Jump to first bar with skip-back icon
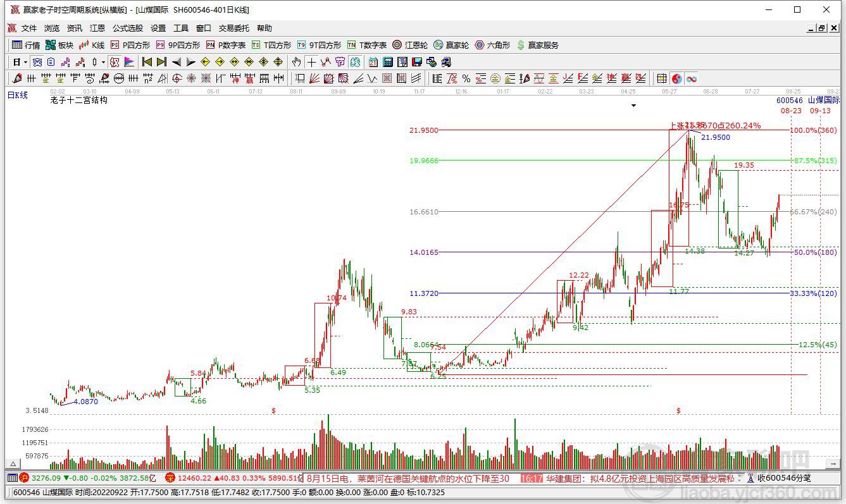 pos(147,62)
